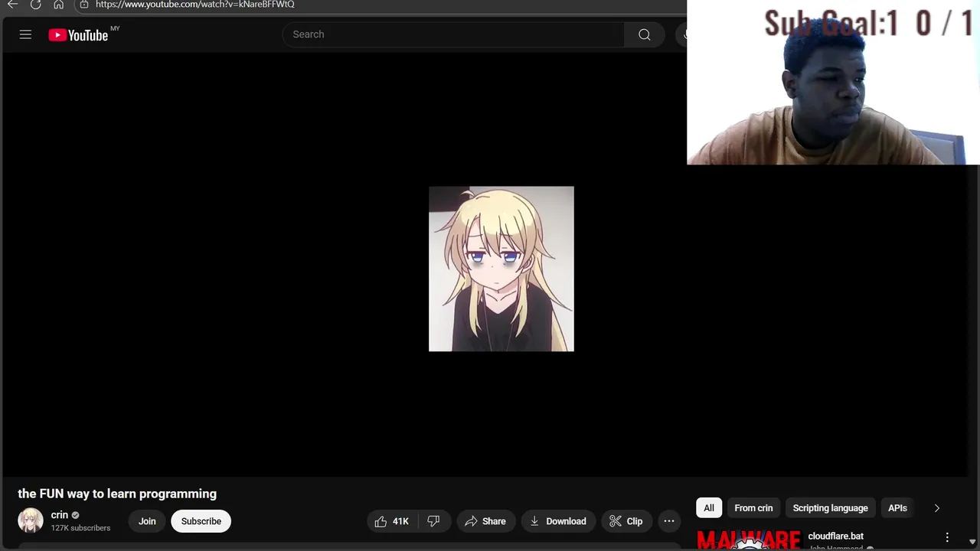Screen dimensions: 980x551
Task: Reload the page with refresh icon
Action: pos(35,5)
